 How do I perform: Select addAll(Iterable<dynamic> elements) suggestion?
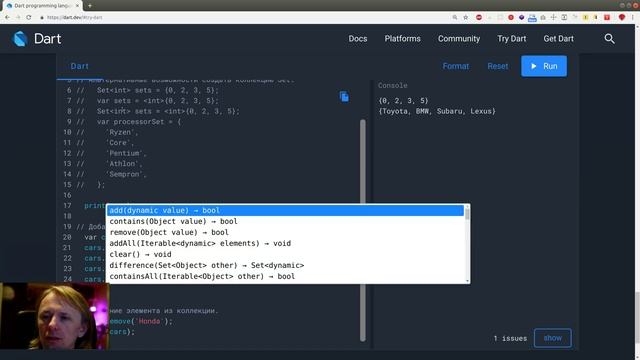[285, 243]
